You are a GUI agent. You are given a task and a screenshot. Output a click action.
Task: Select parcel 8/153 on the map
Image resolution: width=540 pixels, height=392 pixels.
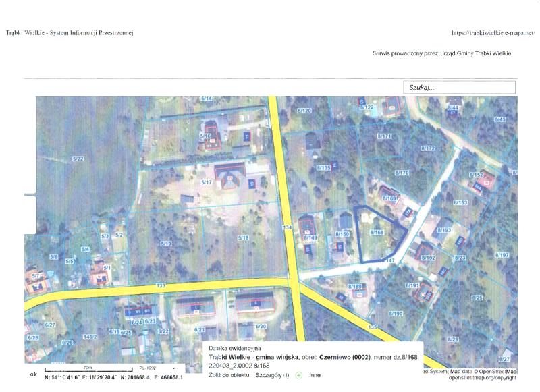460,202
